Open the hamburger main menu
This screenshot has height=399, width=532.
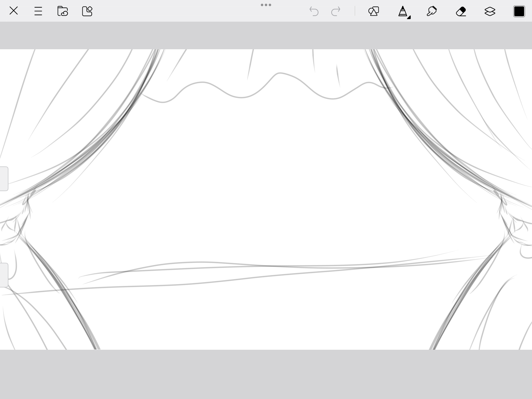point(38,11)
